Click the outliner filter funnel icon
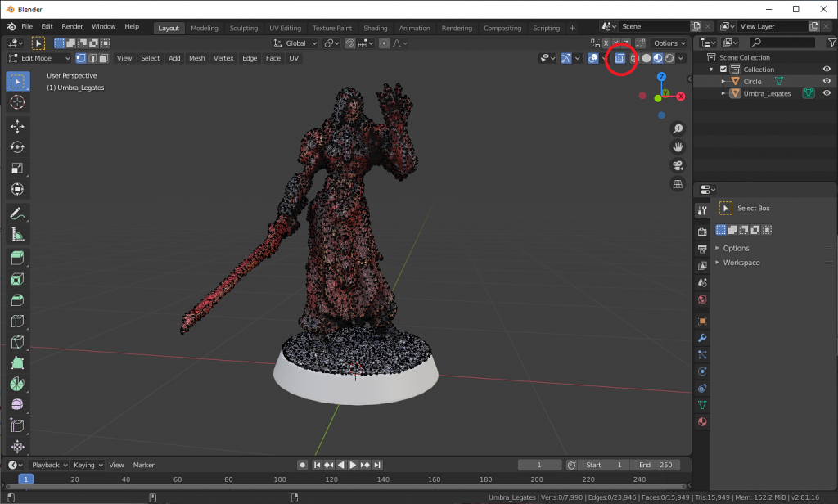Screen dimensions: 838x504 point(832,42)
